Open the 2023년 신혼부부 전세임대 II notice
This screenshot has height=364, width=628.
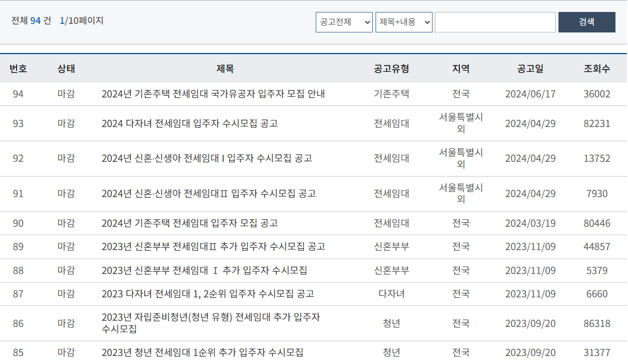point(213,247)
